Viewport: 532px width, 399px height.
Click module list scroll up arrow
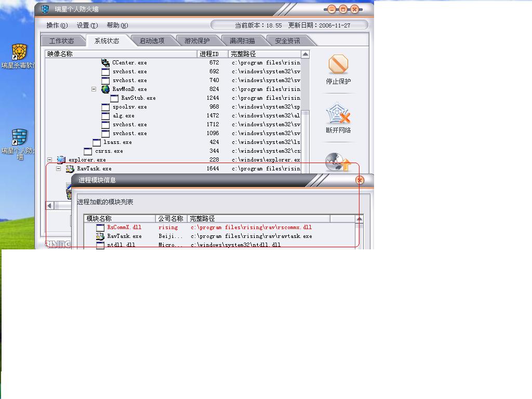tap(360, 219)
